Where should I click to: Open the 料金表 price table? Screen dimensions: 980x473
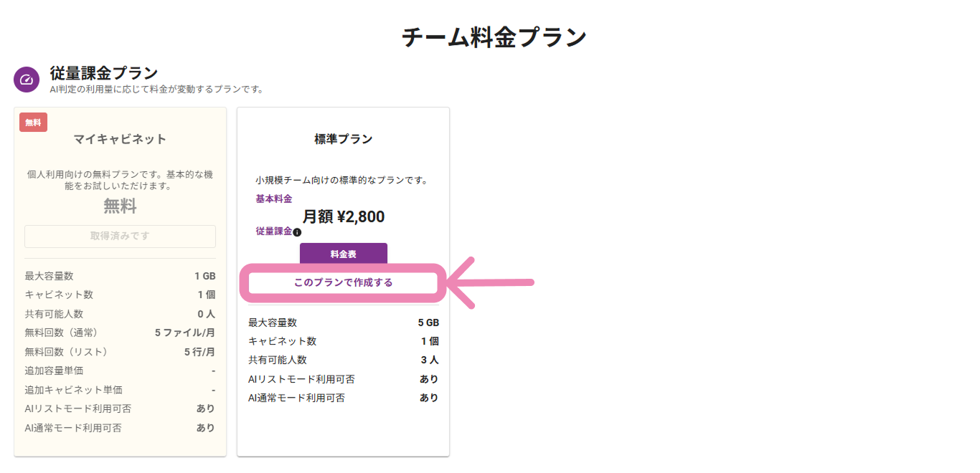coord(343,254)
